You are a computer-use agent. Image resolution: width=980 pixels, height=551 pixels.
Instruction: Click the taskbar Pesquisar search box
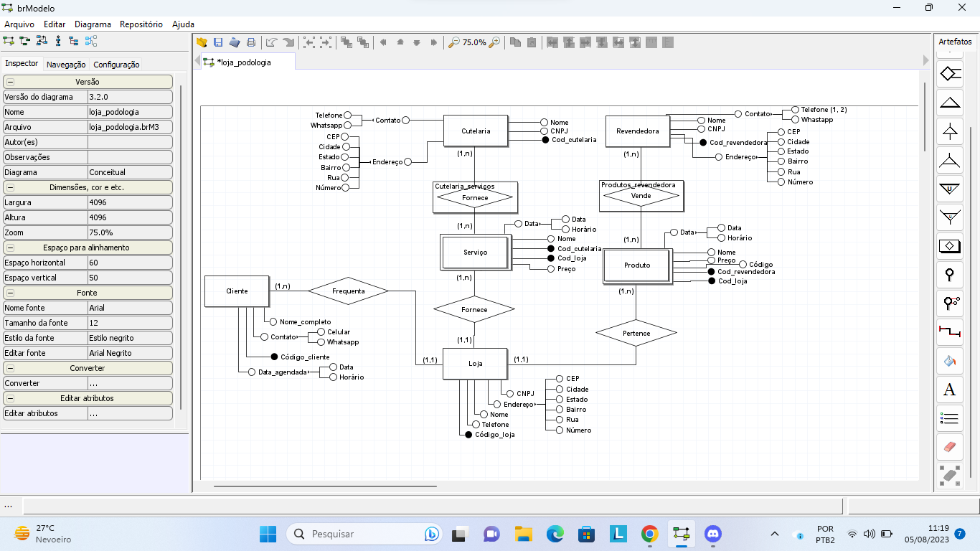pyautogui.click(x=366, y=534)
